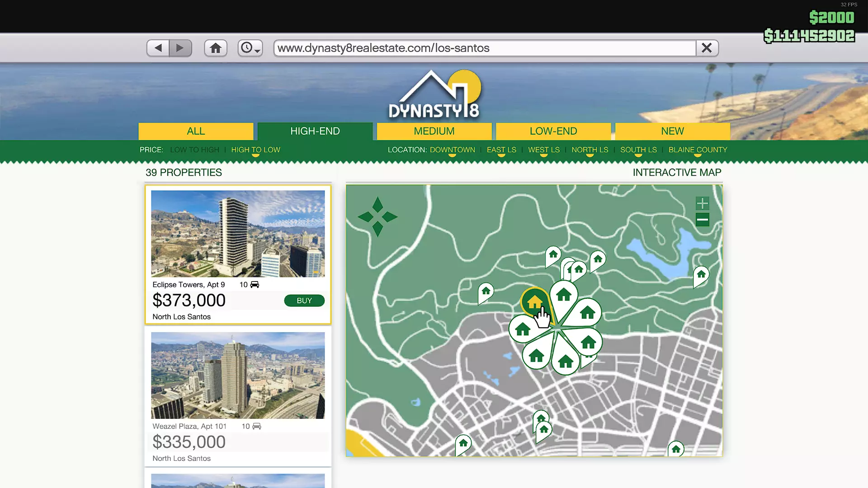
Task: Sort price LOW TO HIGH
Action: tap(194, 150)
